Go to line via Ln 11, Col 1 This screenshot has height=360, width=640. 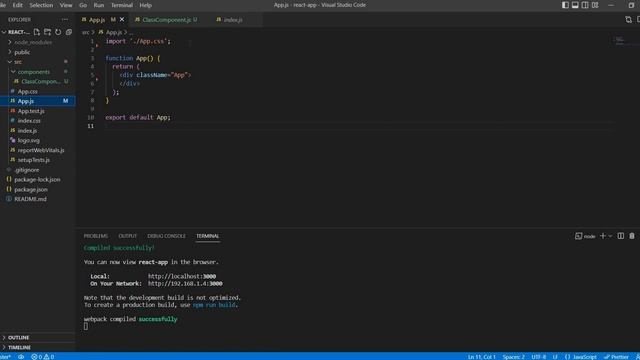pyautogui.click(x=482, y=357)
